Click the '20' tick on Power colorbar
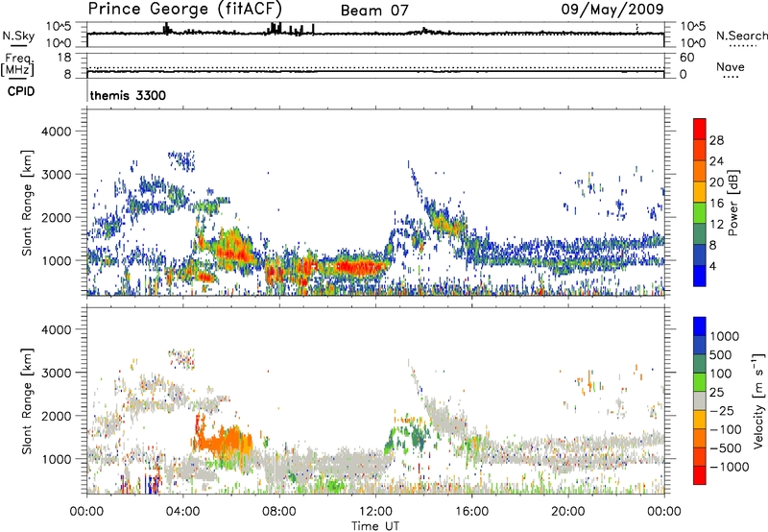 click(x=716, y=182)
